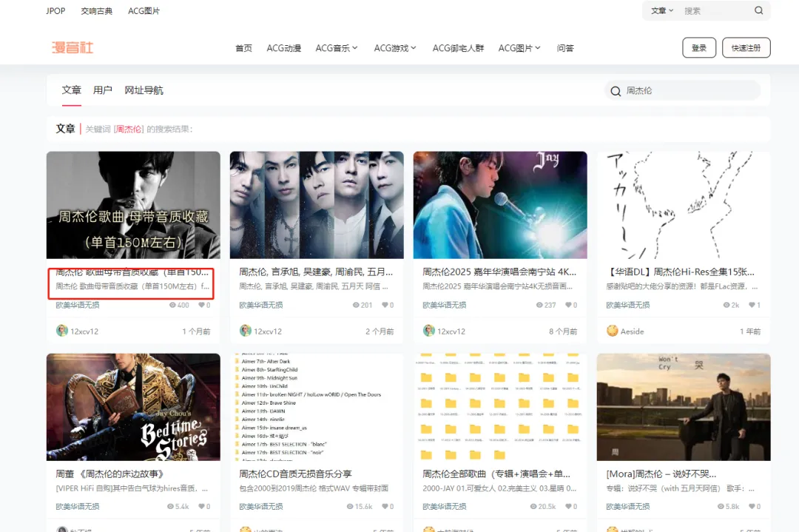Viewport: 799px width, 532px height.
Task: Click 12xcv12 avatar on the 1 个月前 post
Action: point(61,331)
